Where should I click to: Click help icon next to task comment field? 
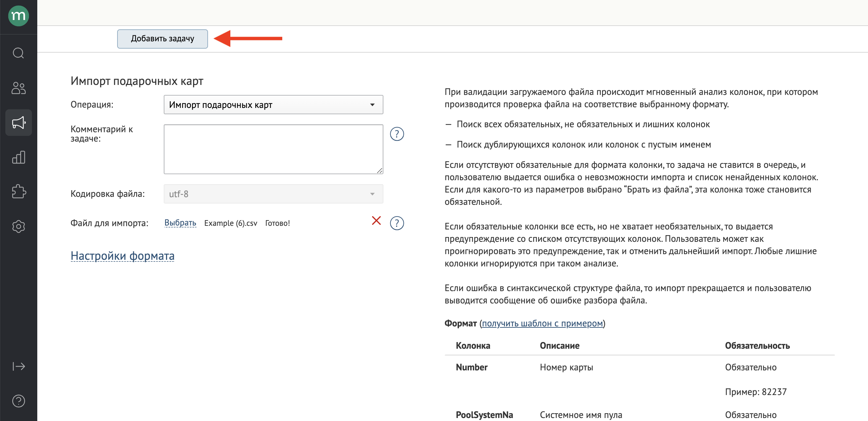(x=397, y=134)
